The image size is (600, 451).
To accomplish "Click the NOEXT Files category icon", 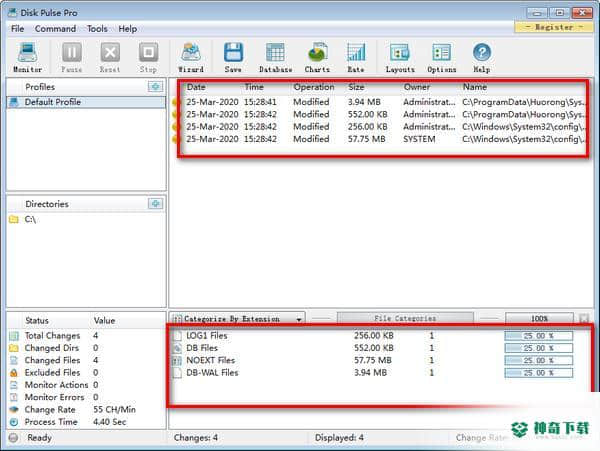I will click(x=177, y=360).
